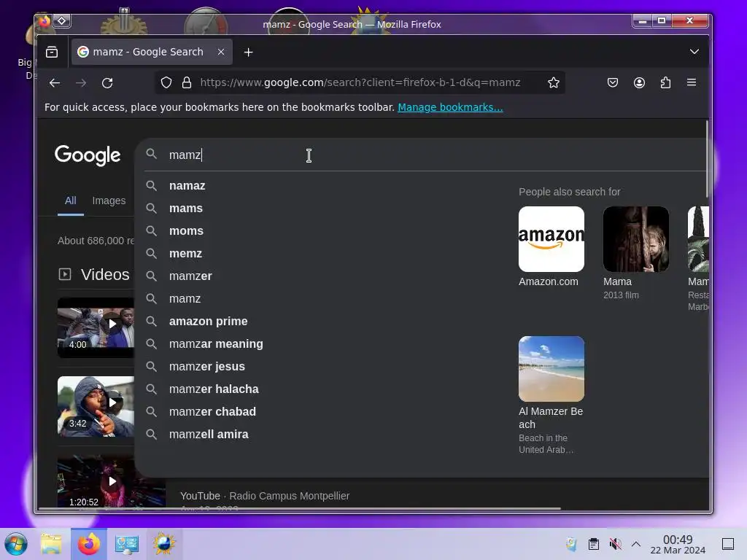Click the URL address bar
Image resolution: width=747 pixels, height=560 pixels.
360,83
